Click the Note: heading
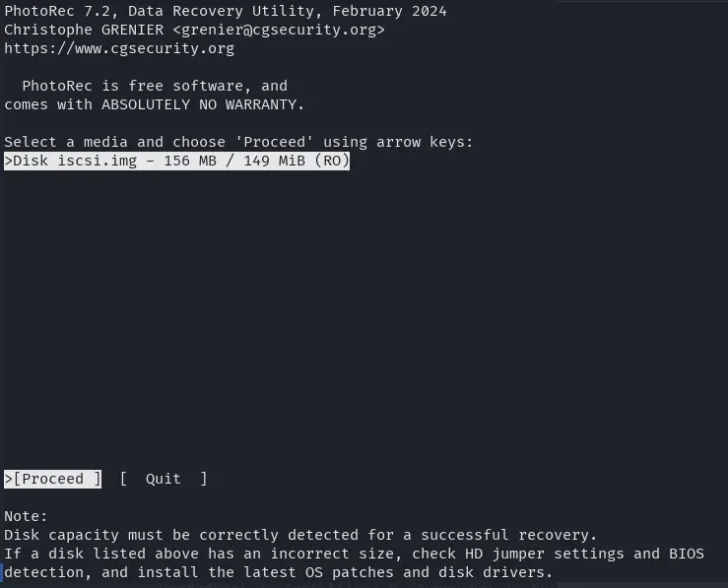The height and width of the screenshot is (588, 728). click(x=27, y=516)
